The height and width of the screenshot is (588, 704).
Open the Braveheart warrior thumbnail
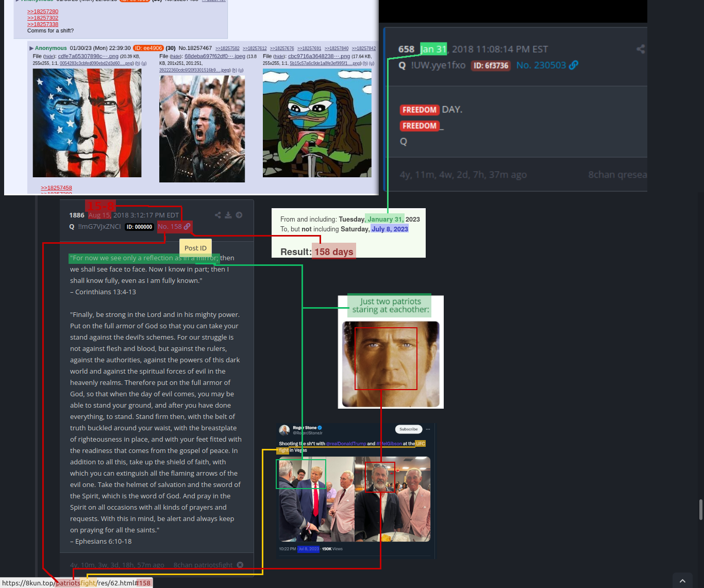[202, 129]
